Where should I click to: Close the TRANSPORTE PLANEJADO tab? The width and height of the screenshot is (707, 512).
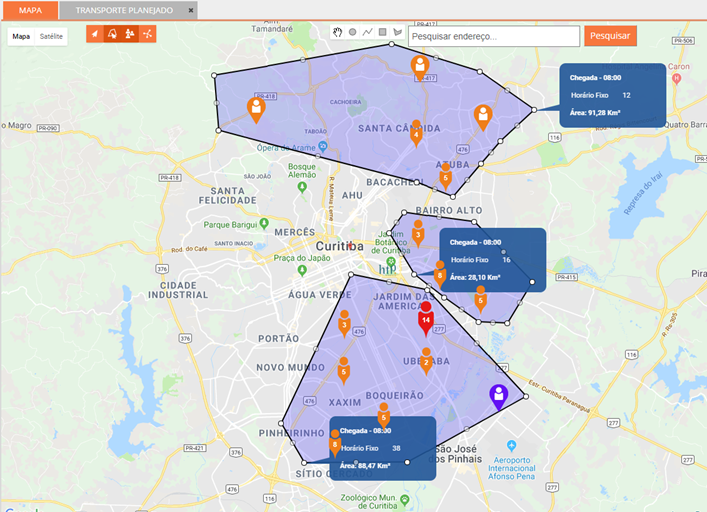[191, 10]
